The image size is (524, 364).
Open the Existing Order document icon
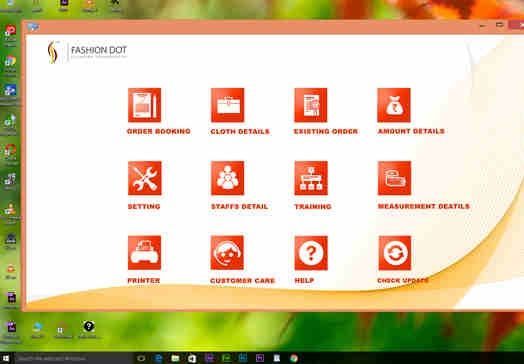click(311, 105)
